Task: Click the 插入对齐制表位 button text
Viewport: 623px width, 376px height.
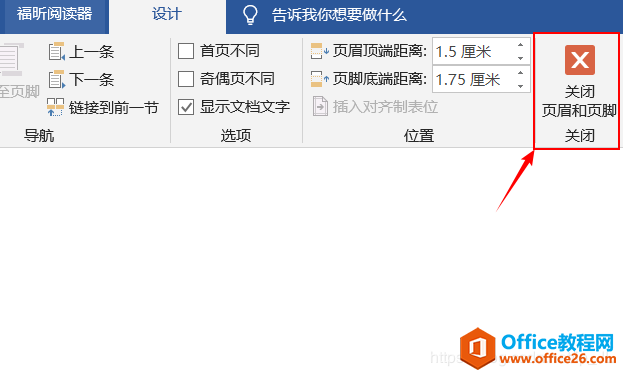Action: coord(385,107)
